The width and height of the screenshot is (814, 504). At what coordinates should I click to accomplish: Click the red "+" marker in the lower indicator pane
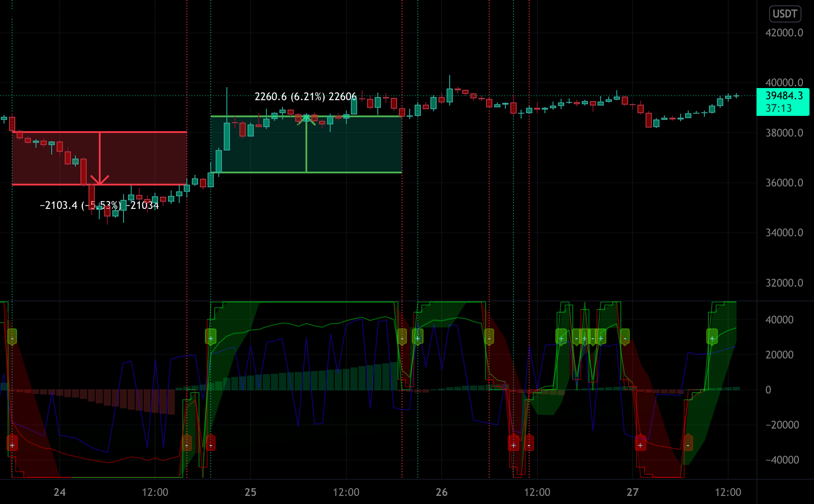(x=513, y=445)
